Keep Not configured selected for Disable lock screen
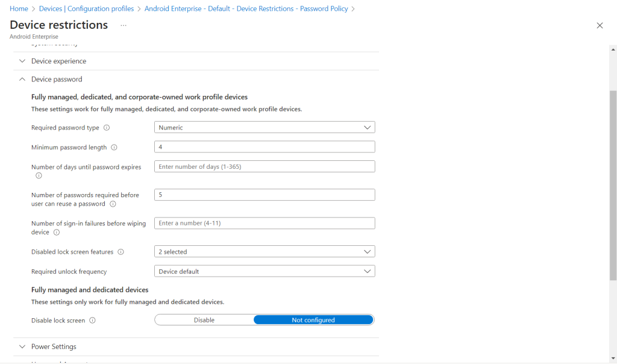 click(x=313, y=319)
